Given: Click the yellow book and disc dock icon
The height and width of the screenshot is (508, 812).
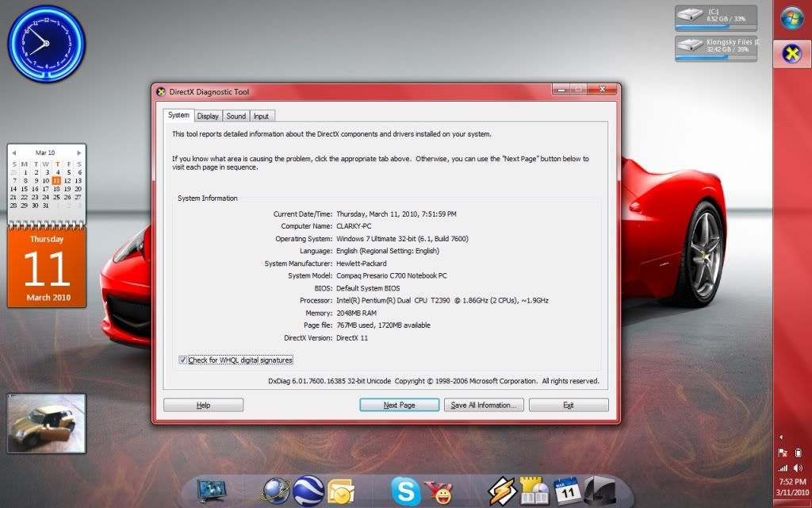Looking at the screenshot, I should pyautogui.click(x=534, y=491).
